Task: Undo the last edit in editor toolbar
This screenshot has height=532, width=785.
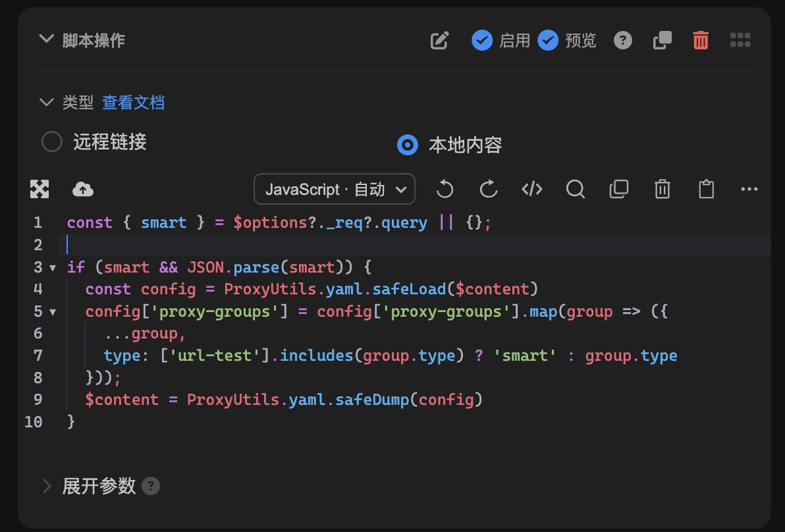Action: [445, 189]
